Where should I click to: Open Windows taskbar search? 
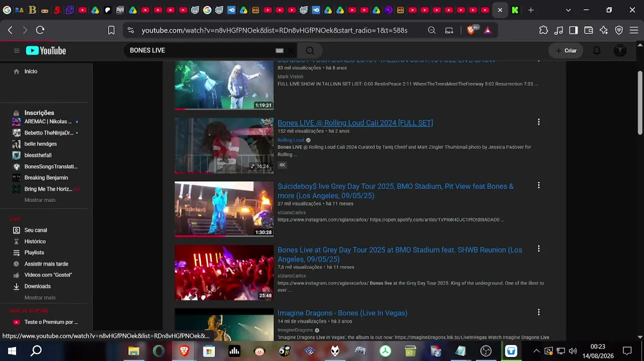[36, 351]
